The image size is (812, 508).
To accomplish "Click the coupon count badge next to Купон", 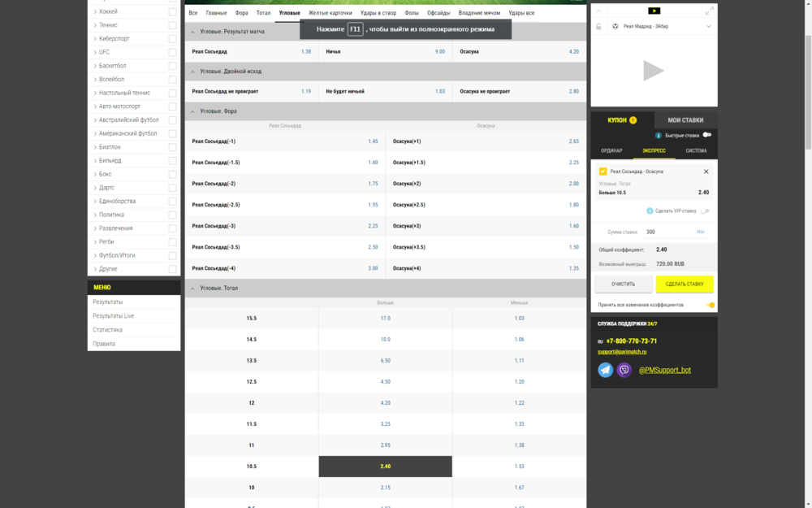I will click(x=633, y=120).
